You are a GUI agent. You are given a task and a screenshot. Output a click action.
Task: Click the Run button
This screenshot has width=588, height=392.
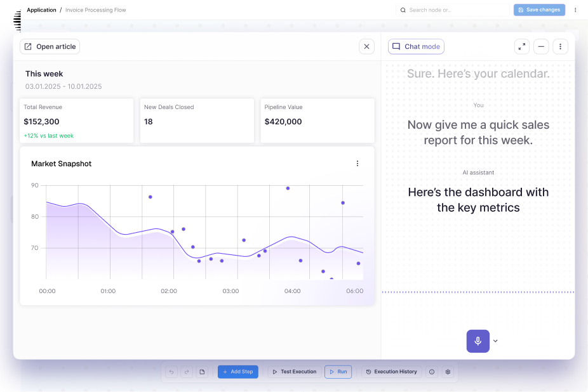338,372
